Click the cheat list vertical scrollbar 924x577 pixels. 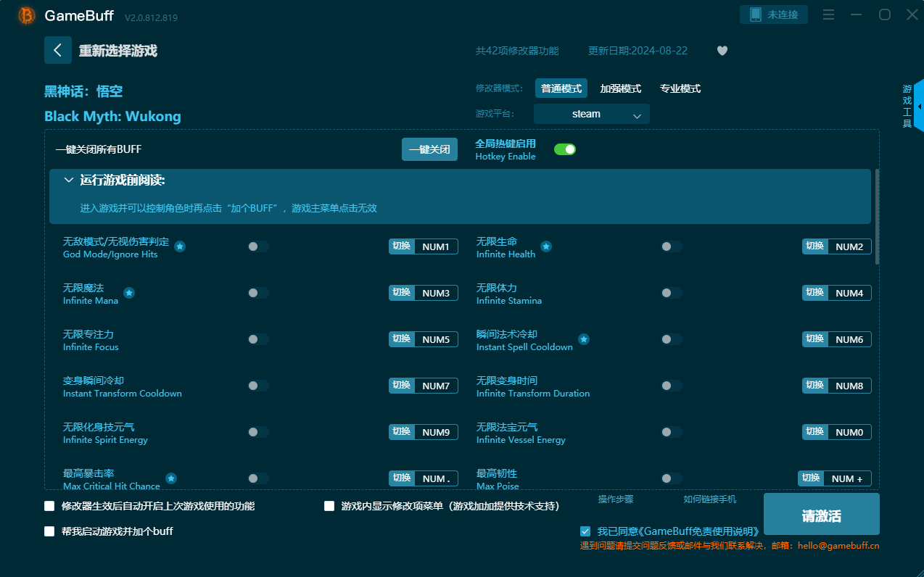(878, 216)
